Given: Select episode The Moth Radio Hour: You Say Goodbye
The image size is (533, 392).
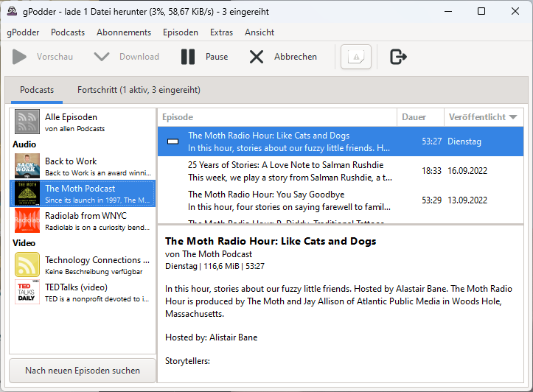Looking at the screenshot, I should tap(341, 200).
